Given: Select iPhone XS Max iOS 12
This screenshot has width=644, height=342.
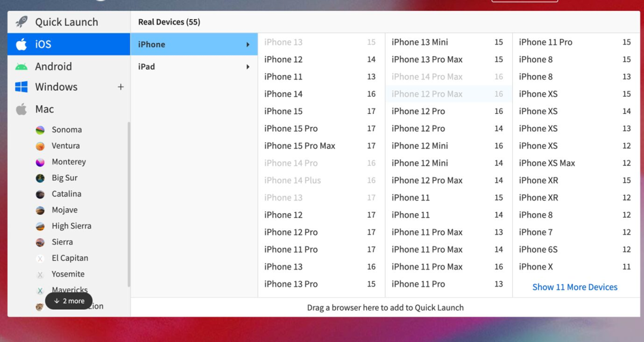Looking at the screenshot, I should (575, 163).
